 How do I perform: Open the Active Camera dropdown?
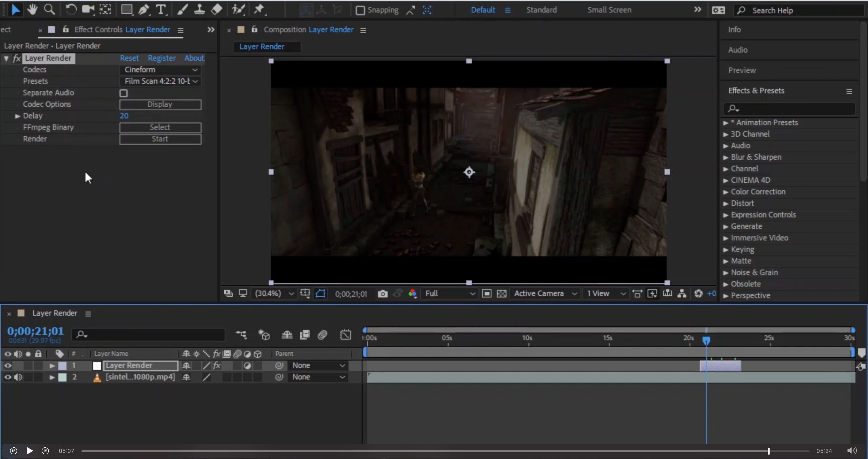click(x=545, y=294)
